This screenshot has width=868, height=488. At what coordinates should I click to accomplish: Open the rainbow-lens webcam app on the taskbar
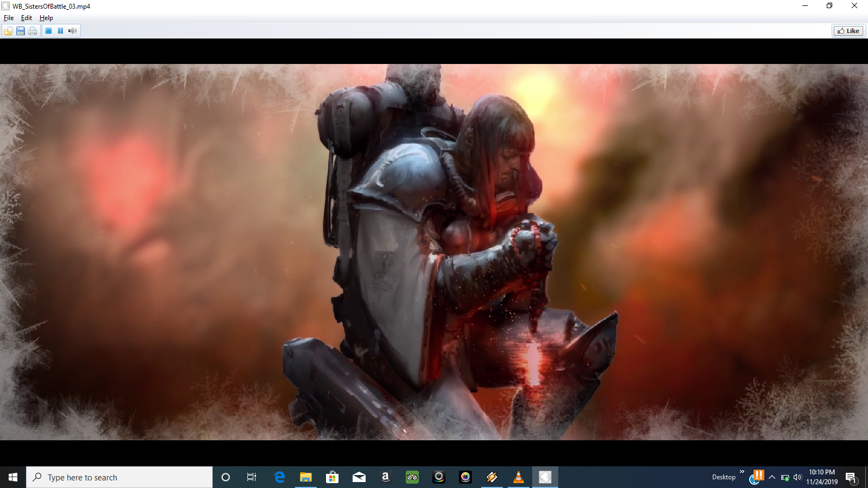pyautogui.click(x=465, y=477)
